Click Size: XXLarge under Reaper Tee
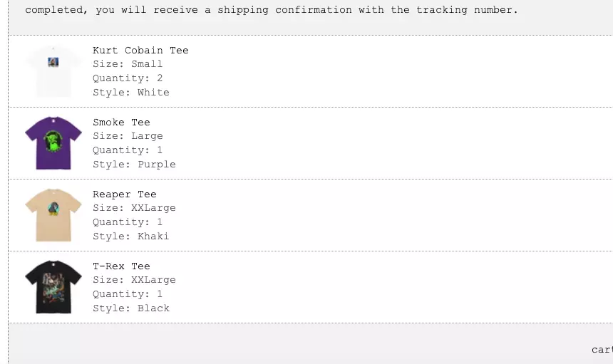 (x=134, y=208)
